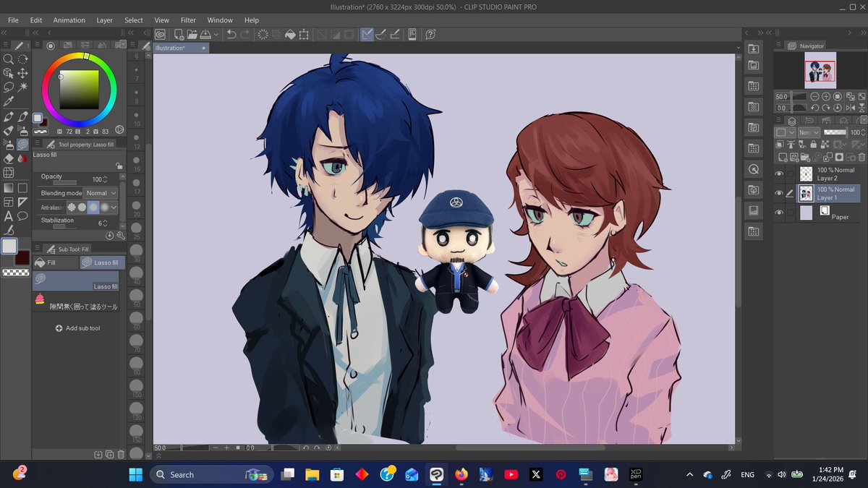Open the Anti-aliasing dropdown in Tool property
The image size is (868, 488).
[114, 207]
